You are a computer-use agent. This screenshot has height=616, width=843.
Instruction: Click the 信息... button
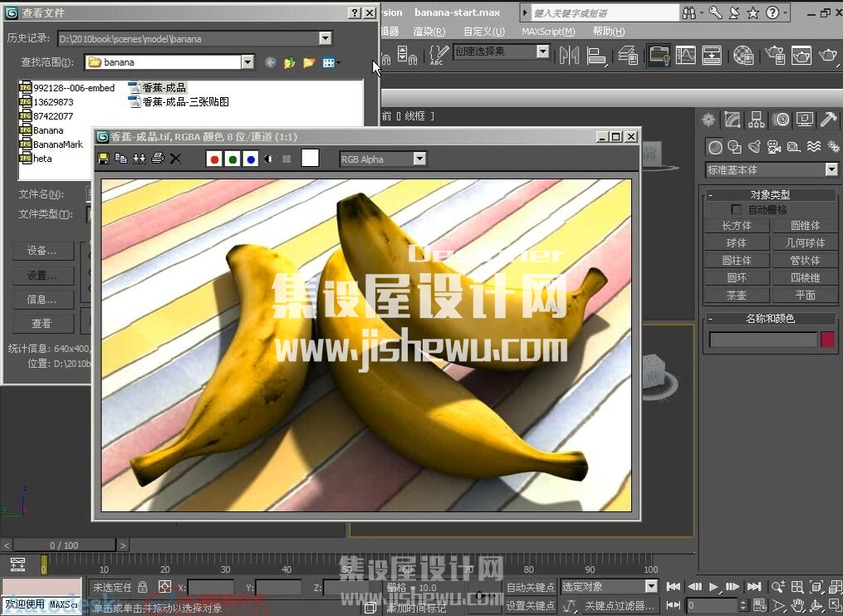pyautogui.click(x=43, y=300)
